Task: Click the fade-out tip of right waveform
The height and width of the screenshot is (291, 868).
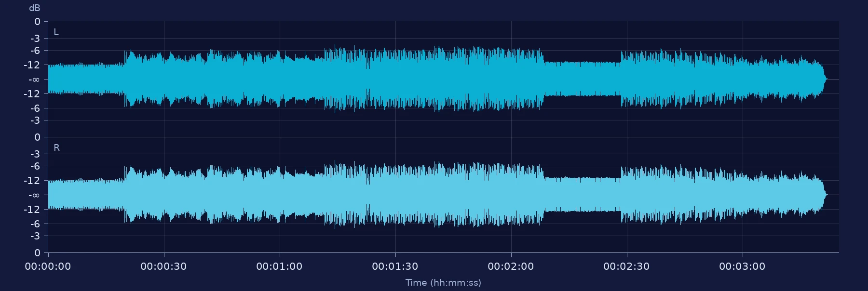Action: [824, 195]
